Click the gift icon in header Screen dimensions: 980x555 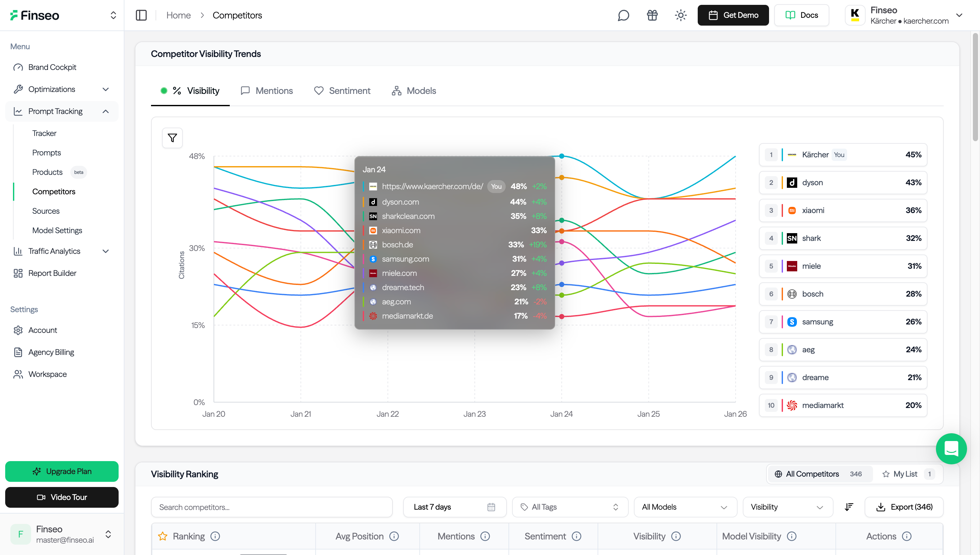652,15
